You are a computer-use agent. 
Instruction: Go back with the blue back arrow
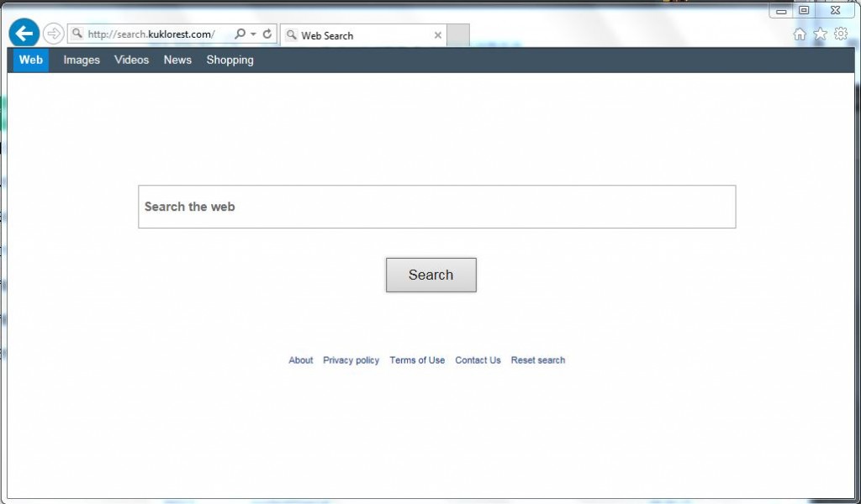click(x=24, y=34)
